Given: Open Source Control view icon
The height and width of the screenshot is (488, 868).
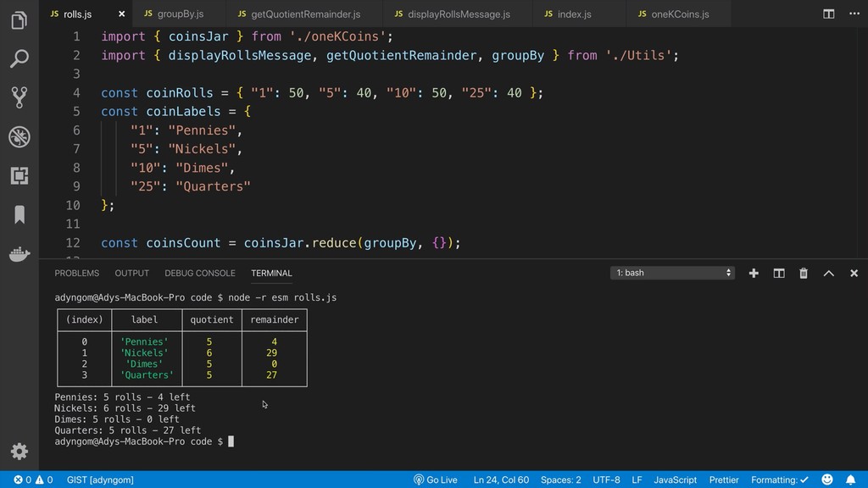Looking at the screenshot, I should [x=19, y=97].
